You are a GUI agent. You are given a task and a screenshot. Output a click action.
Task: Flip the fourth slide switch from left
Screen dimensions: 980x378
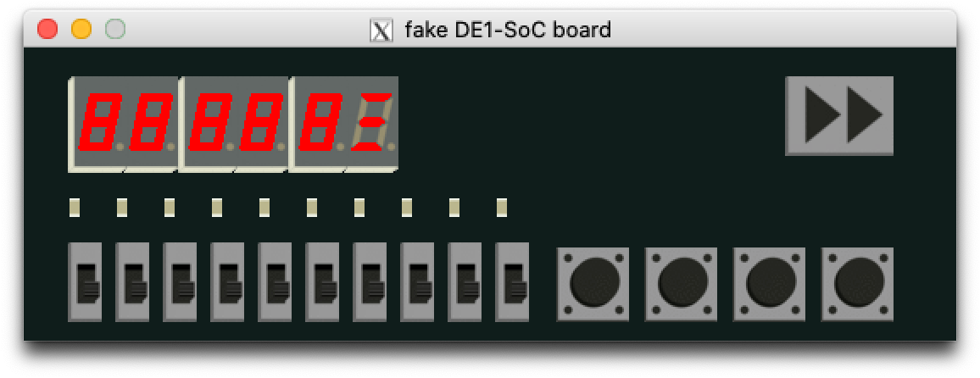227,281
